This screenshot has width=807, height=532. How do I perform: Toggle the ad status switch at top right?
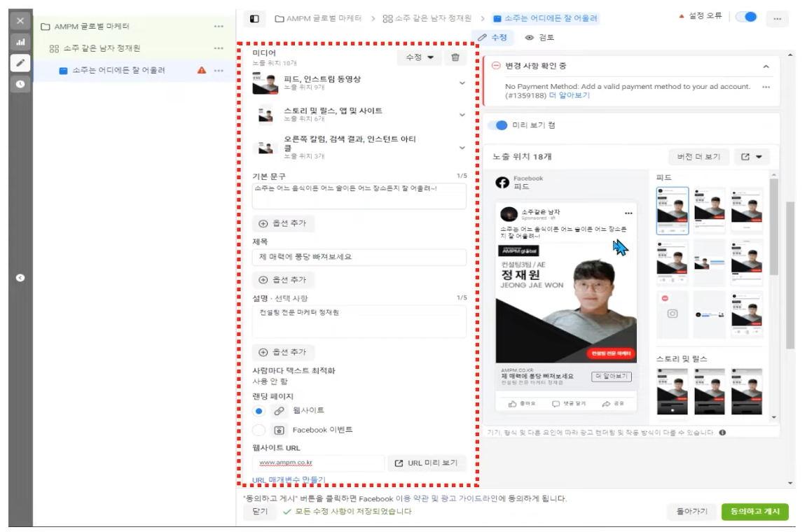click(746, 17)
